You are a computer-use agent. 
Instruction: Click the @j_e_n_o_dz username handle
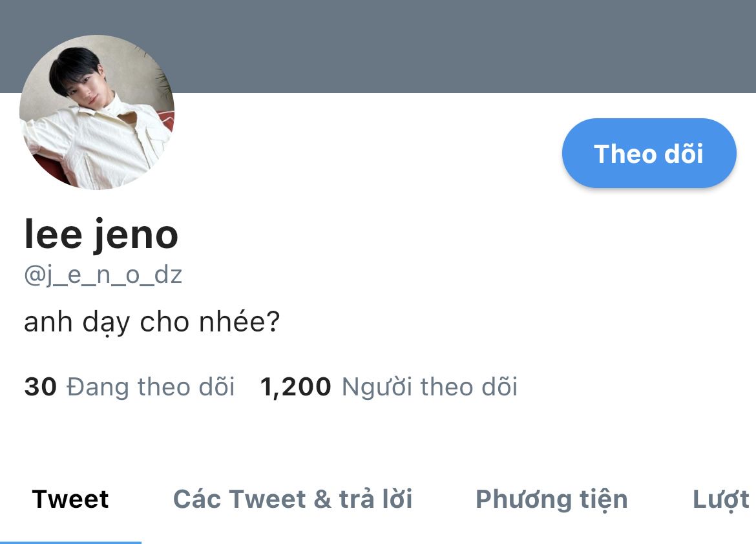[103, 275]
